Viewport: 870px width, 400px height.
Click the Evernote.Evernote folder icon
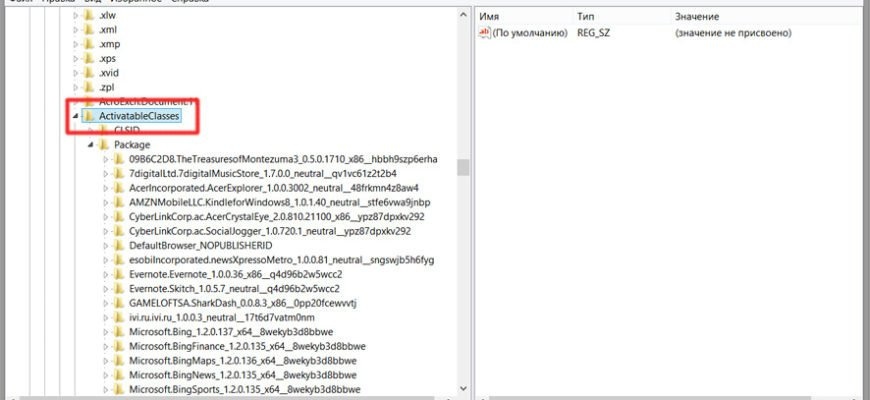(119, 275)
